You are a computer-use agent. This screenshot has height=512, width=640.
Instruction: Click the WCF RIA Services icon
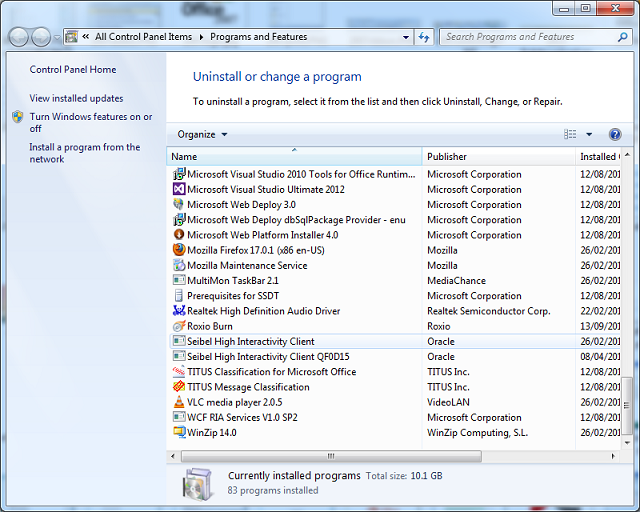coord(179,417)
